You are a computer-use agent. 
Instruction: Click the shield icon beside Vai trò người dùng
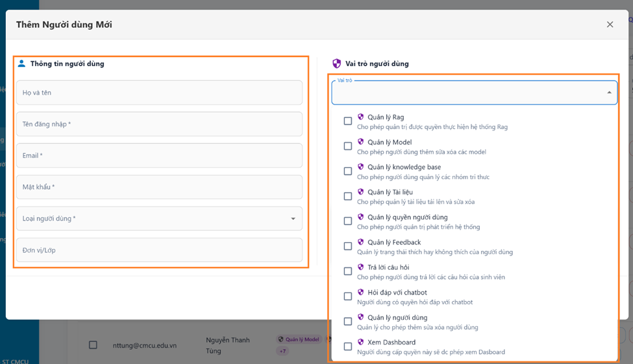pyautogui.click(x=336, y=64)
